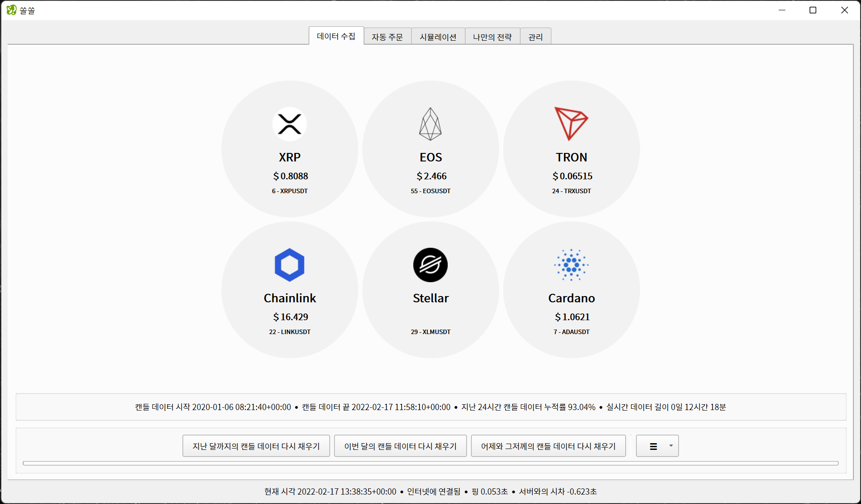Click the Cardano coin name
The height and width of the screenshot is (504, 861).
point(572,298)
